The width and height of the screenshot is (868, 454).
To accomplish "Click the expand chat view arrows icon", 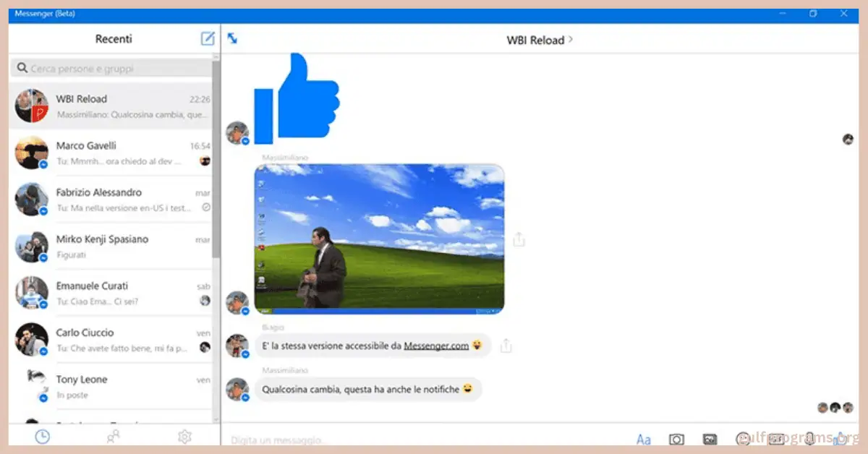I will tap(232, 39).
